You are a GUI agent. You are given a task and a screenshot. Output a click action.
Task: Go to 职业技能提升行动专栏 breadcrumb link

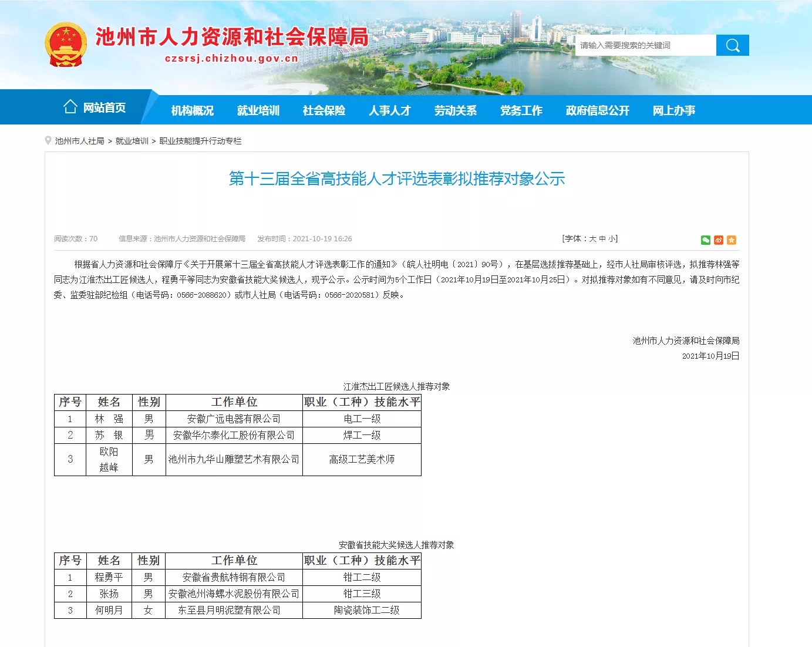[x=201, y=141]
